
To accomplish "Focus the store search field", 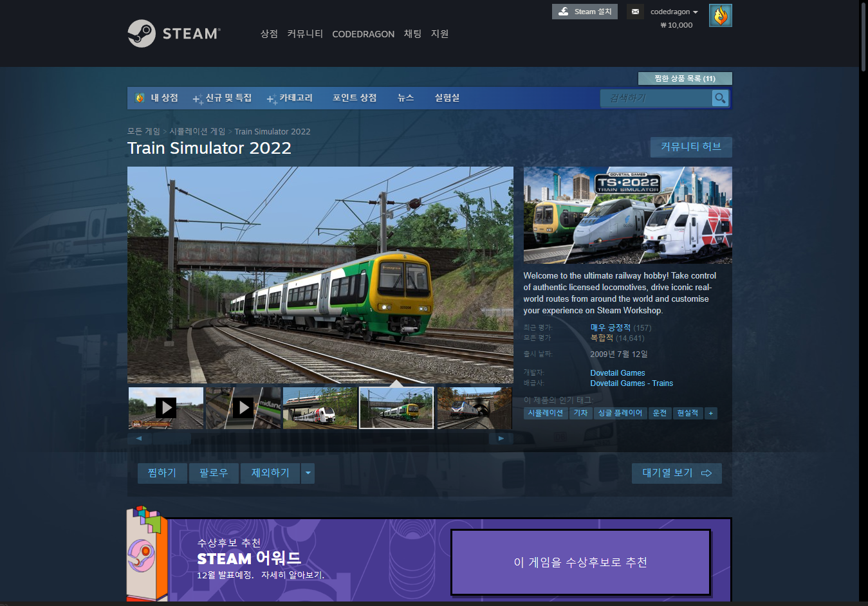I will coord(656,98).
